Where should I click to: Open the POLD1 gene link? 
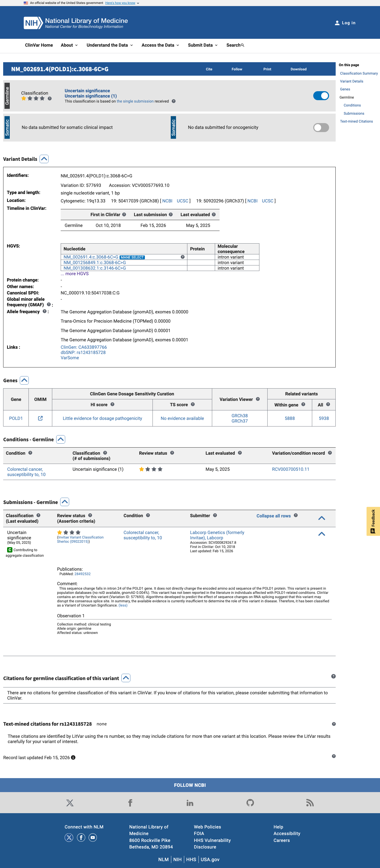click(x=16, y=418)
